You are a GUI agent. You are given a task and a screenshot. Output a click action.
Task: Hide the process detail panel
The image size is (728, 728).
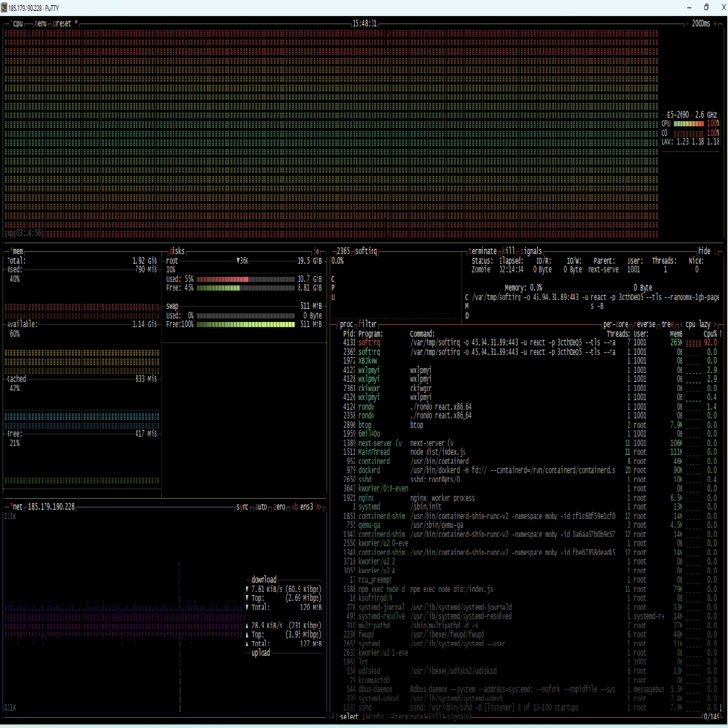(703, 251)
